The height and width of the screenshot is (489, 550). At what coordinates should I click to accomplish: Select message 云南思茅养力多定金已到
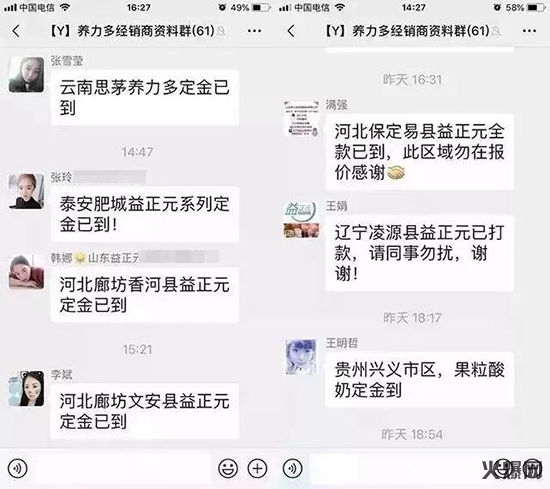coord(145,97)
